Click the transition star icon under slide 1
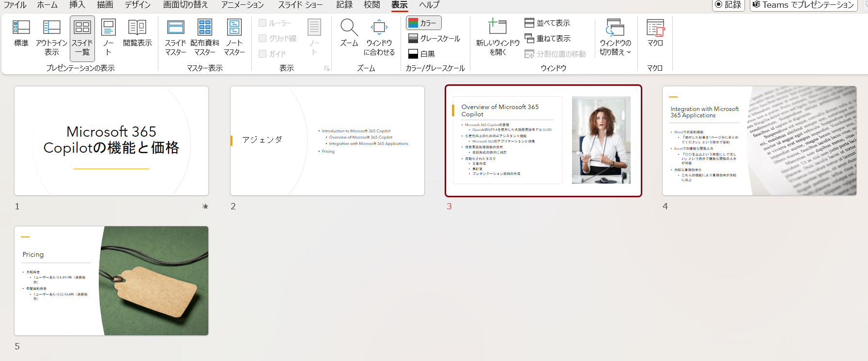This screenshot has height=361, width=868. (205, 206)
